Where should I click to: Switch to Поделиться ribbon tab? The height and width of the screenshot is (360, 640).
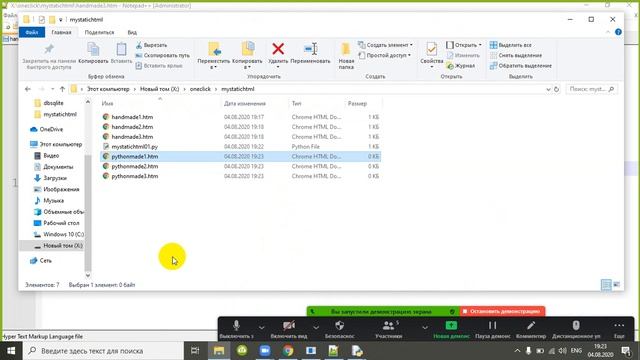click(x=100, y=32)
